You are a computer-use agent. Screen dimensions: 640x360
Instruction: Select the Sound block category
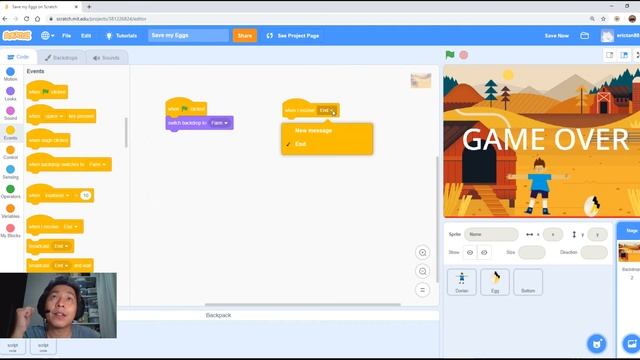click(x=11, y=113)
